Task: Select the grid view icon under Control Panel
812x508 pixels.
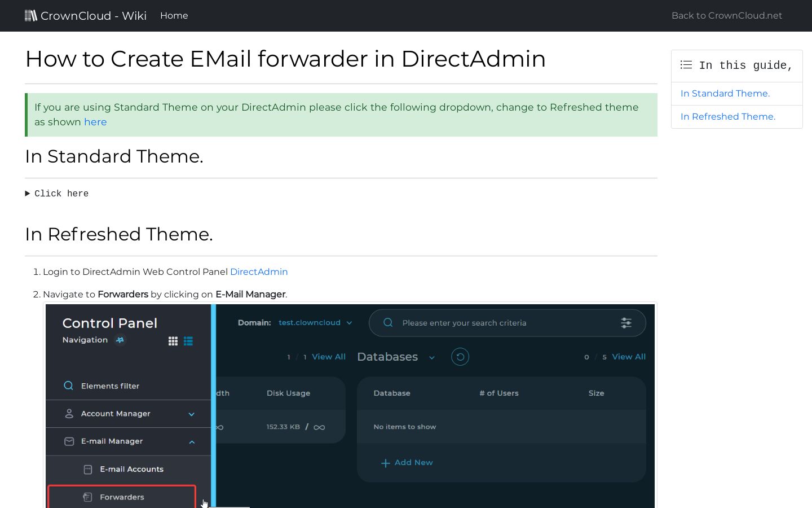Action: 173,341
